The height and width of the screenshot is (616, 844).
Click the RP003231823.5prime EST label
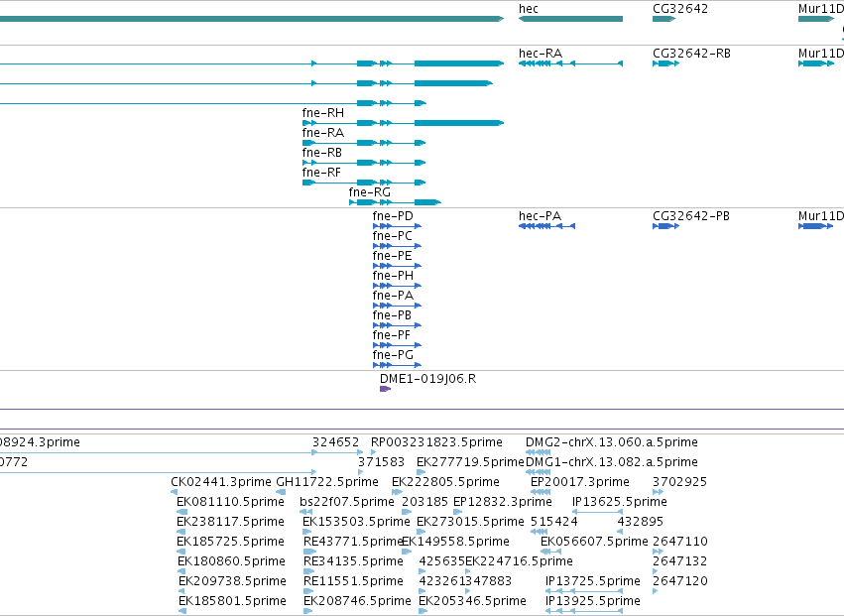[x=436, y=442]
